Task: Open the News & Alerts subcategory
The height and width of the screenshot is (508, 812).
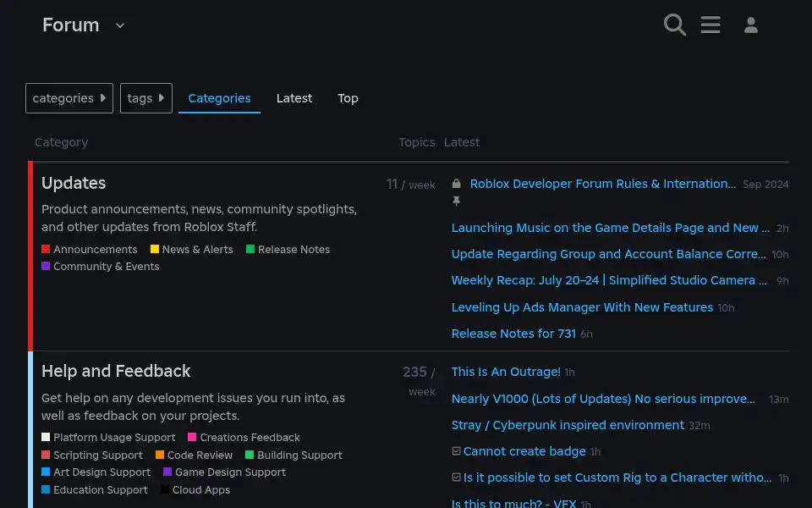Action: (197, 249)
